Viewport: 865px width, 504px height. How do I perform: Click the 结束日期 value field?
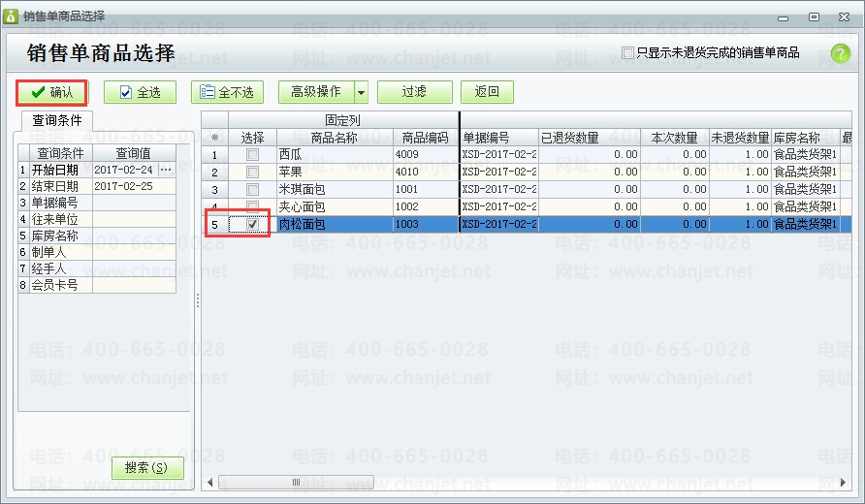[x=134, y=186]
